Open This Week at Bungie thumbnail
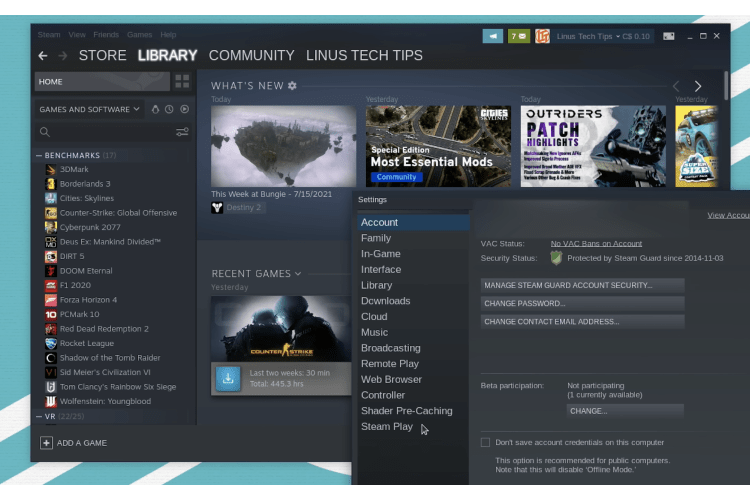The height and width of the screenshot is (500, 750). point(284,146)
